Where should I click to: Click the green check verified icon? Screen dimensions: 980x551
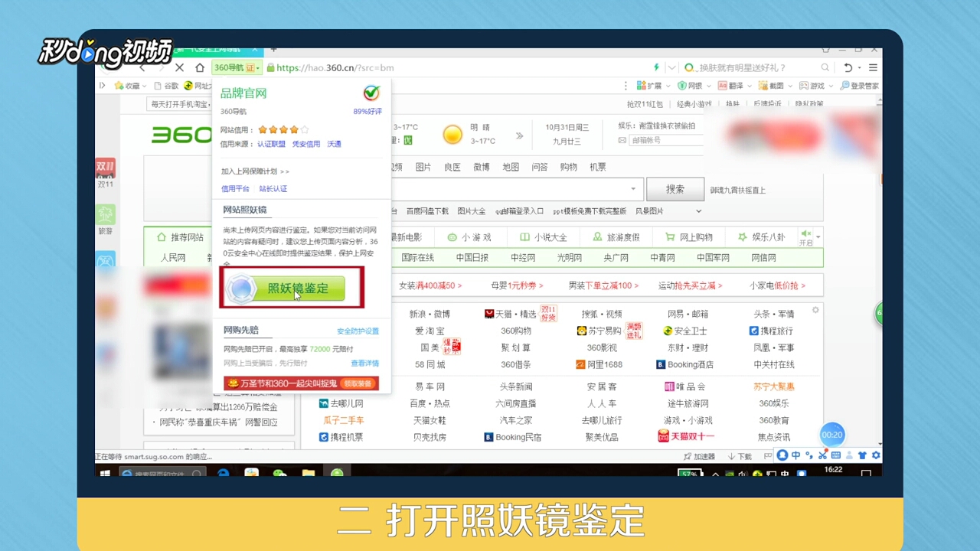coord(371,93)
